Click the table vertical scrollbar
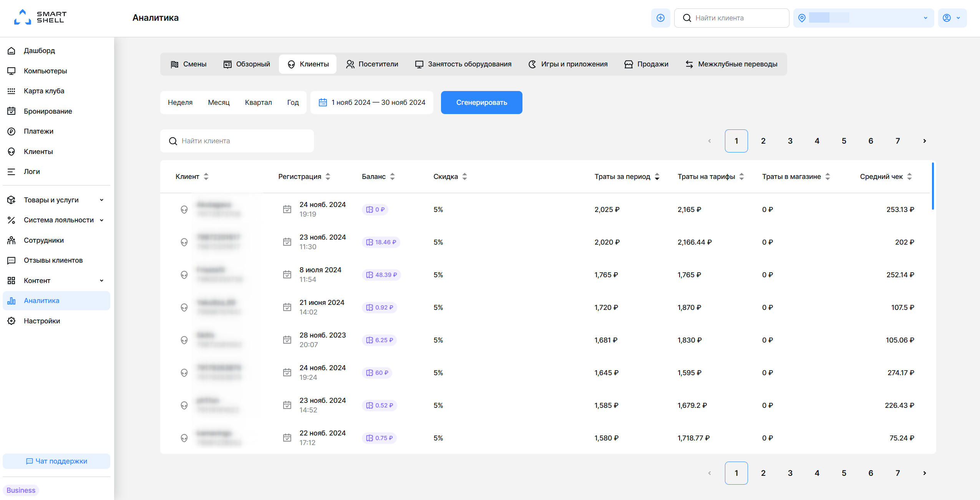 tap(933, 186)
